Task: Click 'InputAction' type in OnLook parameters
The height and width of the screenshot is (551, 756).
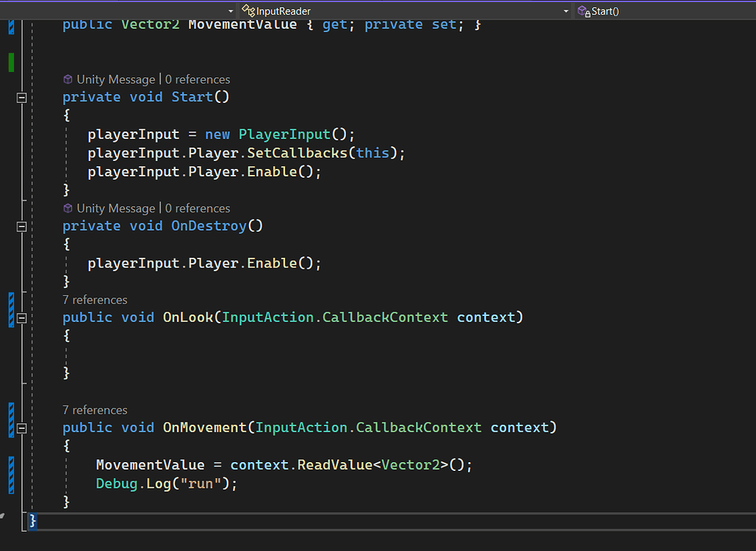Action: (267, 317)
